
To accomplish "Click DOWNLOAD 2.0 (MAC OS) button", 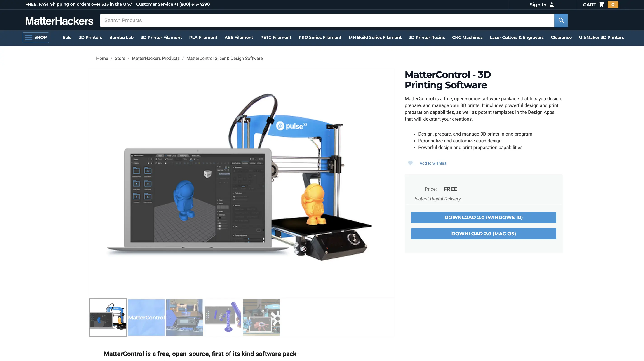I will coord(483,234).
